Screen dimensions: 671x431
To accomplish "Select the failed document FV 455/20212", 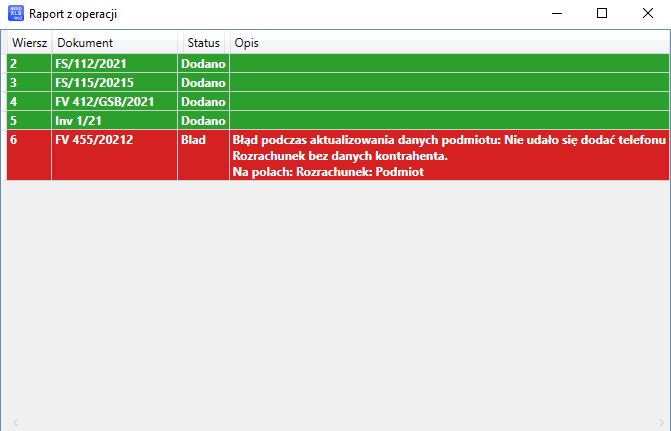I will click(98, 139).
